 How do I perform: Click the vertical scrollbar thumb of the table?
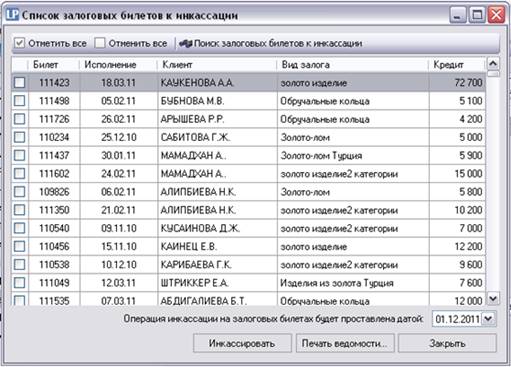pos(493,73)
